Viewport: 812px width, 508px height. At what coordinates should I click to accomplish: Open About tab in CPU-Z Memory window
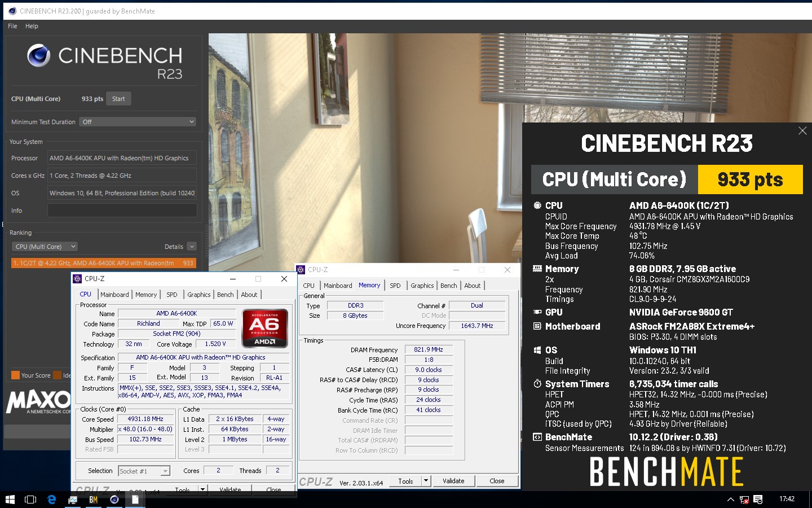pyautogui.click(x=473, y=286)
